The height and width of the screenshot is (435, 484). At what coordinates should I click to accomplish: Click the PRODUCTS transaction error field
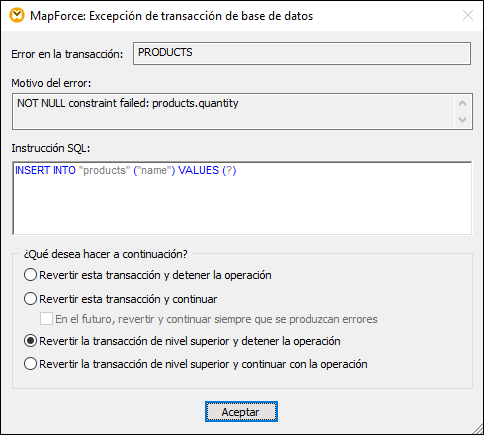302,53
